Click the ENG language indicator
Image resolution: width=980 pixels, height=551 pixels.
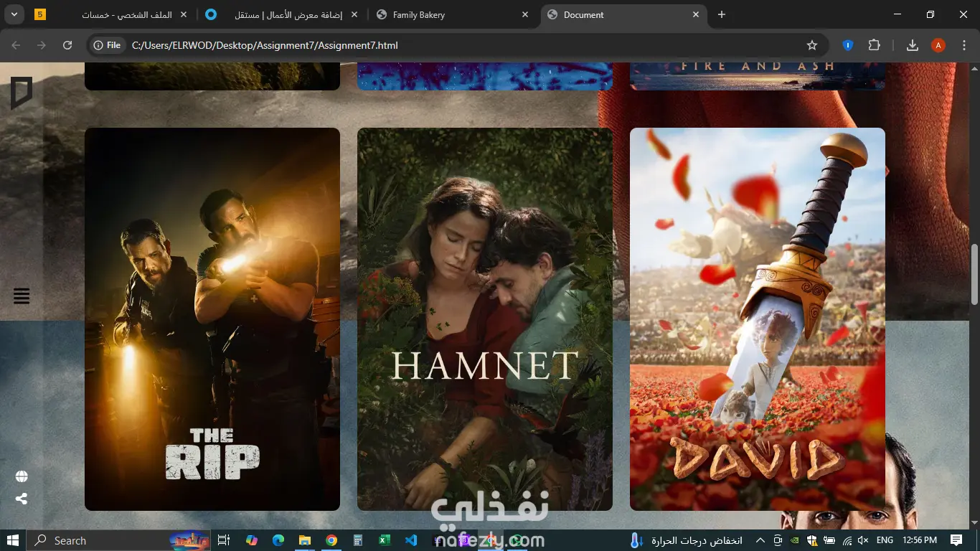point(885,540)
